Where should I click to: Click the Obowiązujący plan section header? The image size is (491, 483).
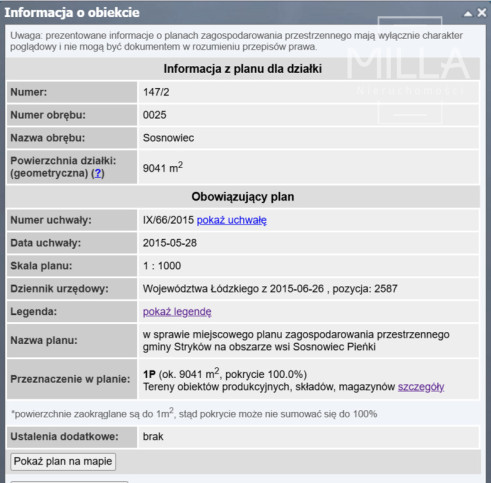(243, 197)
